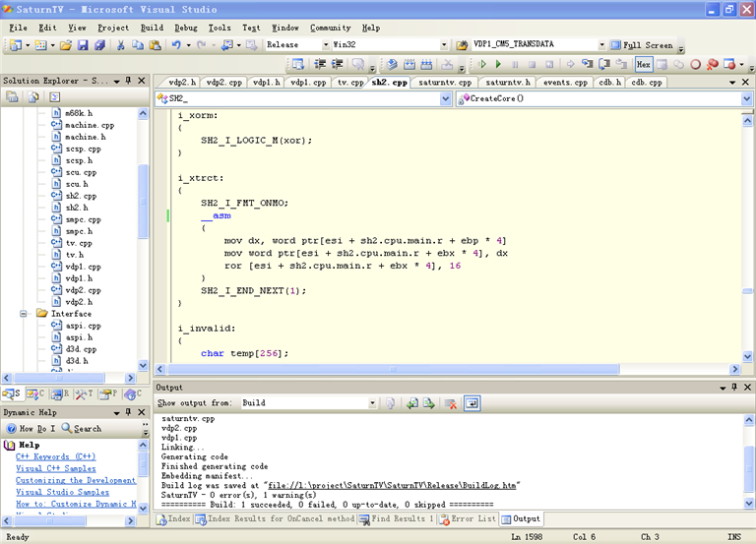Viewport: 756px width, 544px height.
Task: Click the Step Over debug icon
Action: (604, 64)
